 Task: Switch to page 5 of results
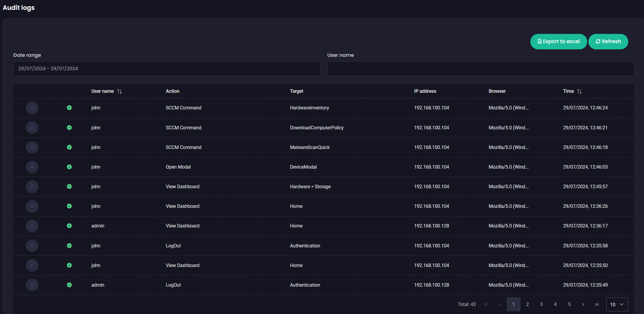click(569, 304)
